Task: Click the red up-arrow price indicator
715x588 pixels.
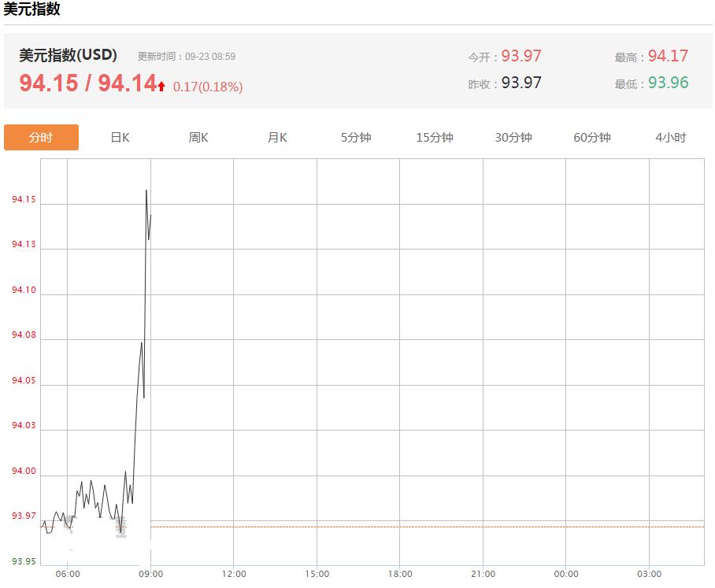Action: [x=161, y=86]
